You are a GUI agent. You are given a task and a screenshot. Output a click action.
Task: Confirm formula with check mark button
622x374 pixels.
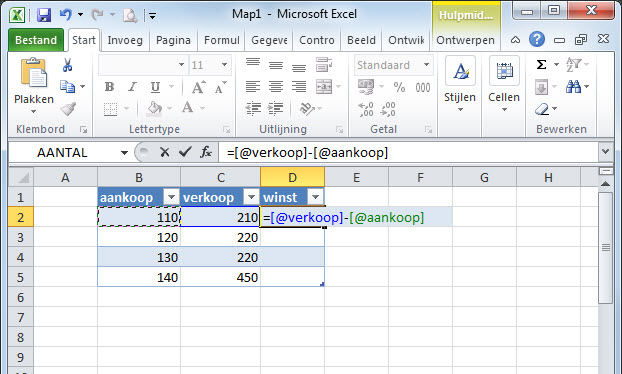click(x=185, y=152)
